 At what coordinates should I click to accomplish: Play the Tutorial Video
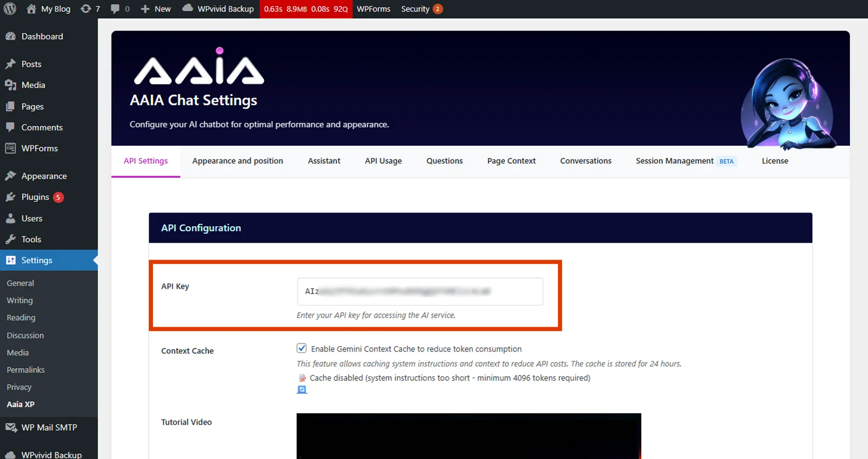tap(469, 436)
